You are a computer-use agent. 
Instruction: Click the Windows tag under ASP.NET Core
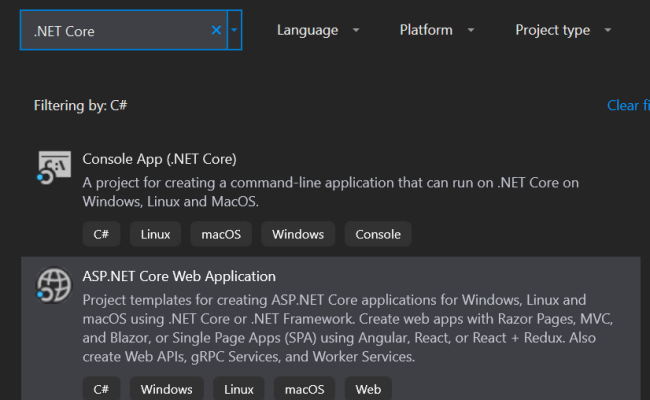click(x=167, y=389)
